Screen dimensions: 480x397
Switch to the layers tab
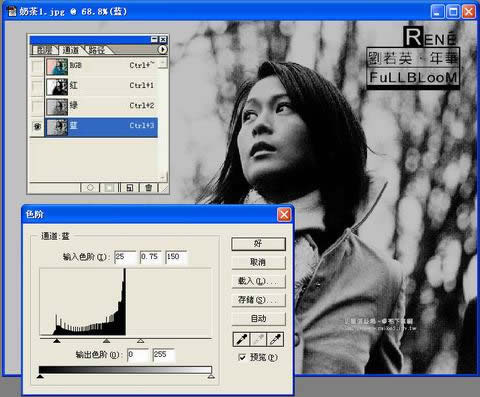tap(44, 50)
